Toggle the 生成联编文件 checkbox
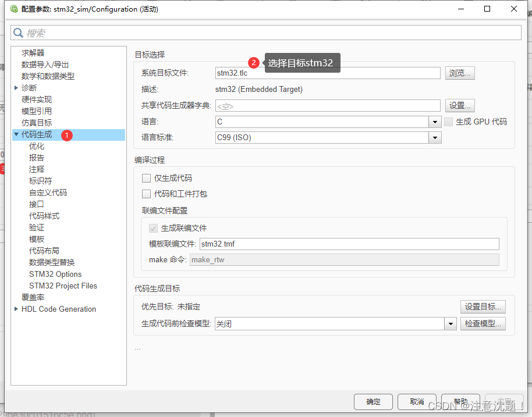Viewport: 532px width, 417px height. [153, 228]
